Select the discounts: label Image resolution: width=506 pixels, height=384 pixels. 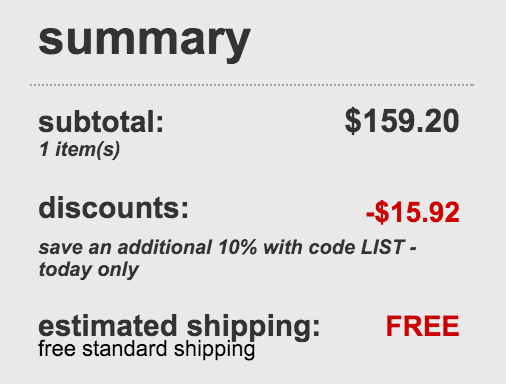pyautogui.click(x=114, y=208)
